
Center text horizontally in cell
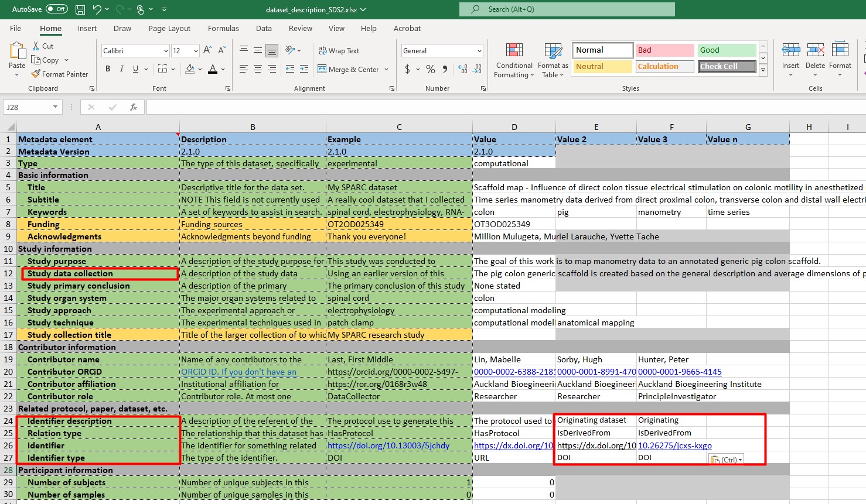258,69
